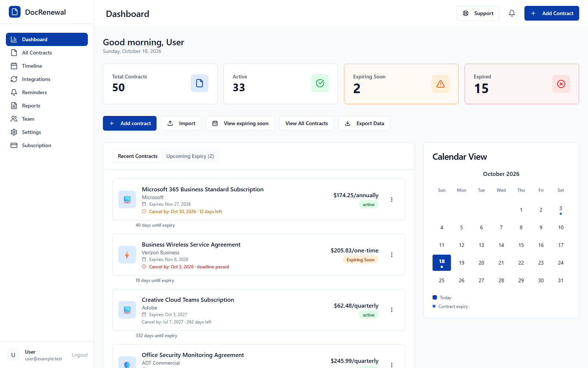Open Dashboard in the sidebar

[47, 39]
